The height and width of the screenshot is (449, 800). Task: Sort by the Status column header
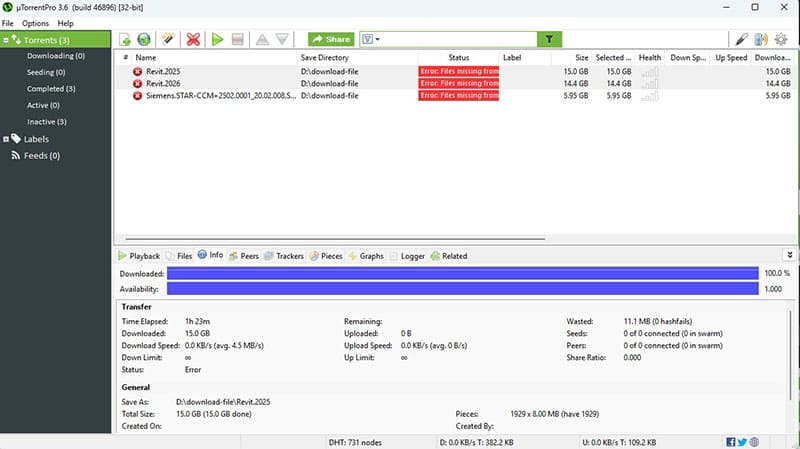[x=459, y=58]
